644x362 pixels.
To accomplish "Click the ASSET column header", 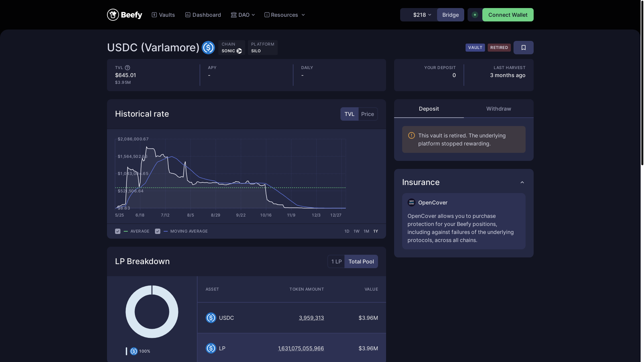I will tap(212, 289).
